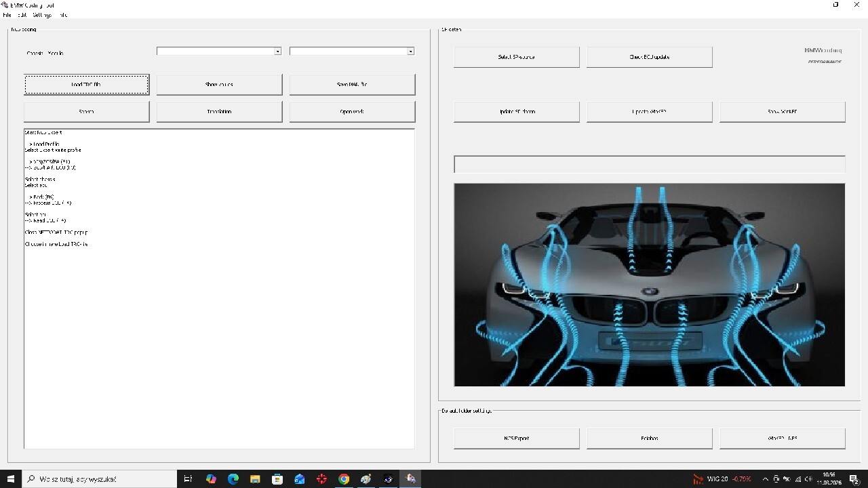This screenshot has width=868, height=488.
Task: Open Microsoft Edge from the taskbar
Action: 233,479
